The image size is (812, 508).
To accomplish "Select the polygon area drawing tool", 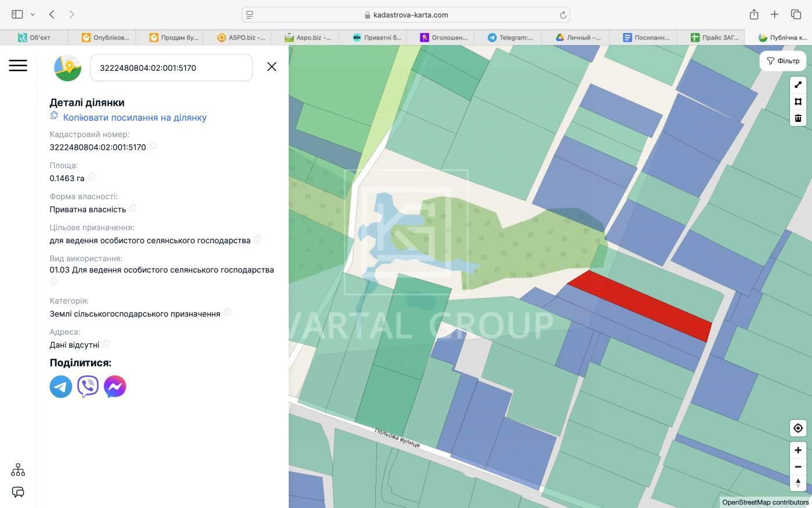I will pyautogui.click(x=798, y=102).
